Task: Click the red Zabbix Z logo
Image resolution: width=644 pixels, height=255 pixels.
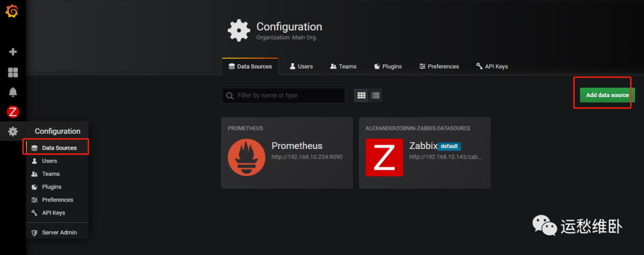Action: pyautogui.click(x=384, y=157)
